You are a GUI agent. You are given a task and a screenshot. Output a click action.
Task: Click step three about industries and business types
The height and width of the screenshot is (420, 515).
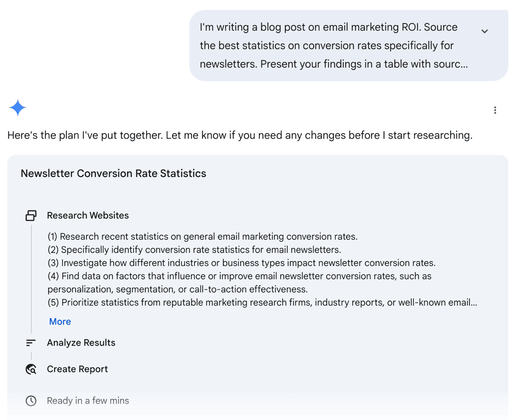[x=242, y=263]
